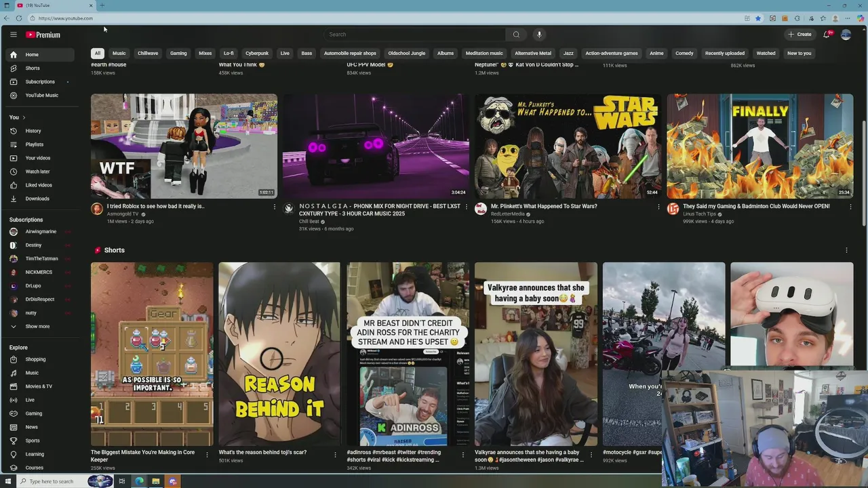Open options for Mr. Plinkett's video
Screen dimensions: 868x488
click(x=658, y=207)
